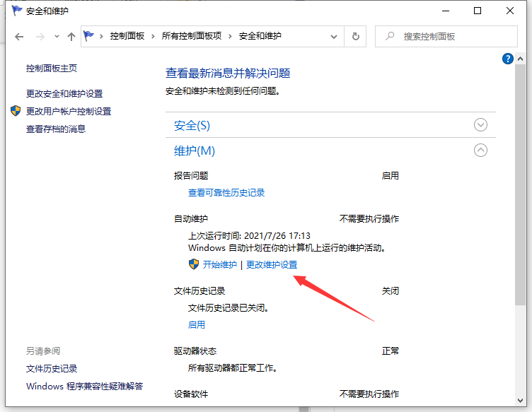This screenshot has width=532, height=412.
Task: Open 查看可靠性历史记录 link
Action: tap(226, 192)
